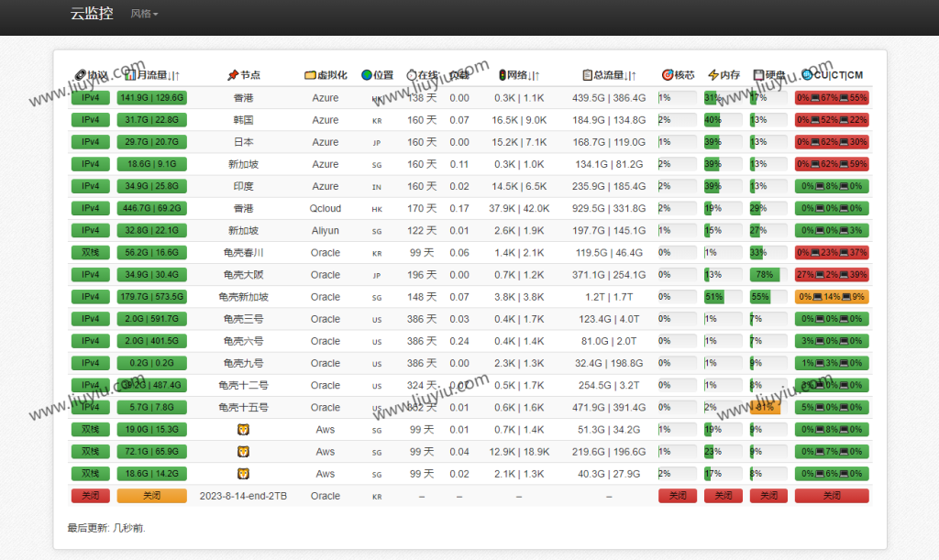This screenshot has height=560, width=939.
Task: Click the 云监控 brand title
Action: click(92, 13)
